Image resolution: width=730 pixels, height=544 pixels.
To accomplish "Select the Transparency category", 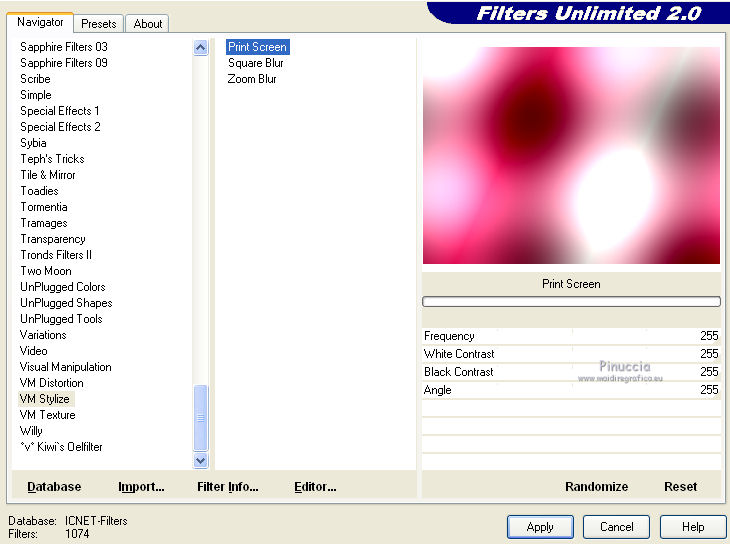I will pos(53,239).
